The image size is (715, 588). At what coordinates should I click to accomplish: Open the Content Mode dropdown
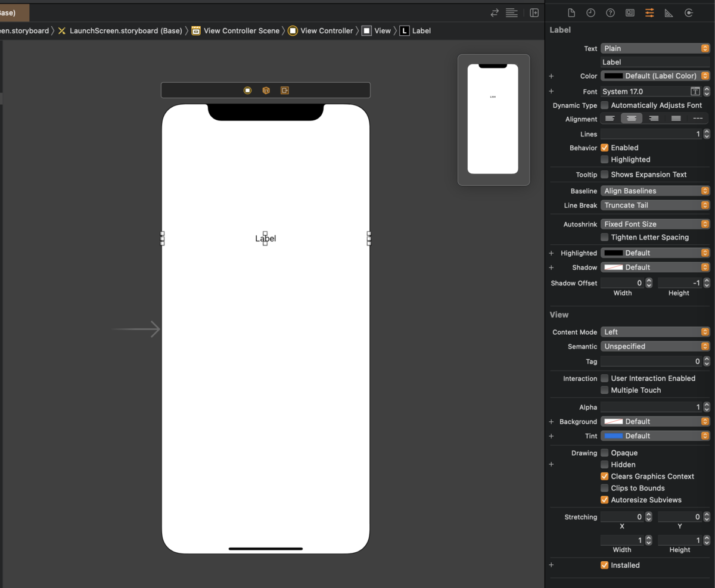coord(655,332)
